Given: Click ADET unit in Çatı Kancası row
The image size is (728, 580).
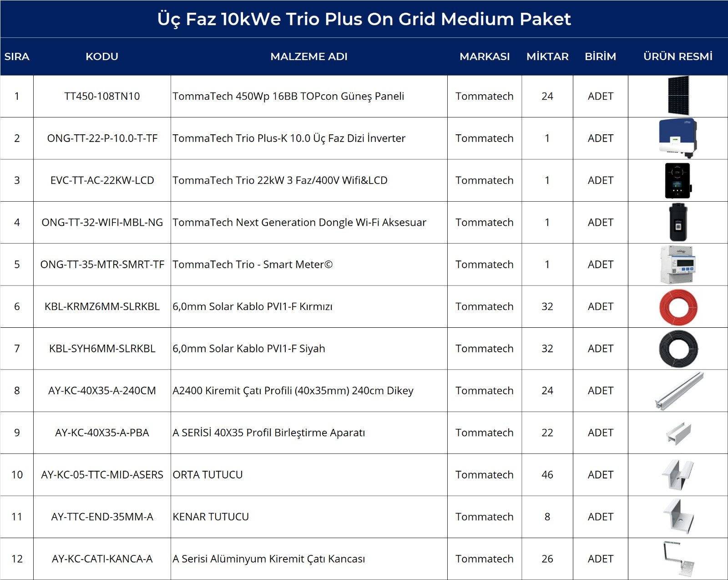Looking at the screenshot, I should (x=601, y=559).
